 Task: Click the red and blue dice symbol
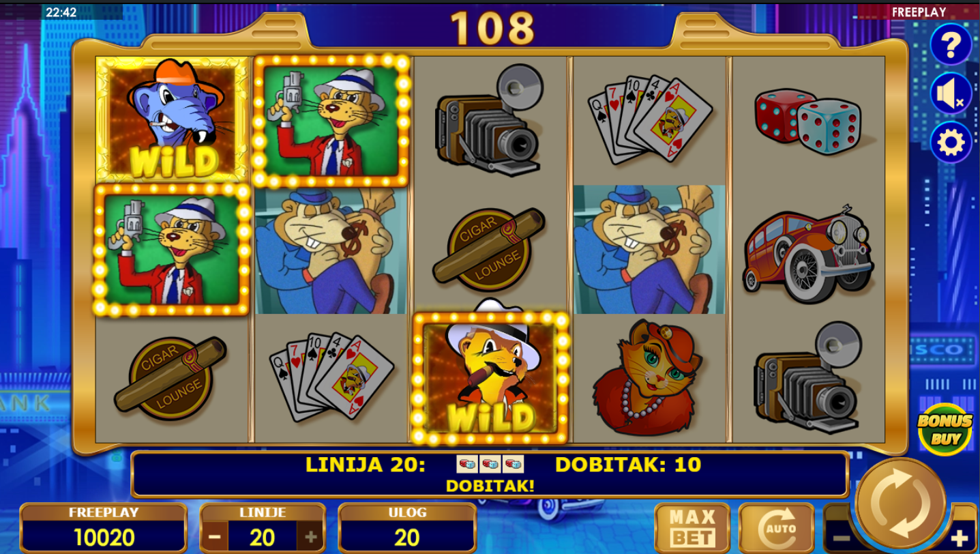[807, 121]
